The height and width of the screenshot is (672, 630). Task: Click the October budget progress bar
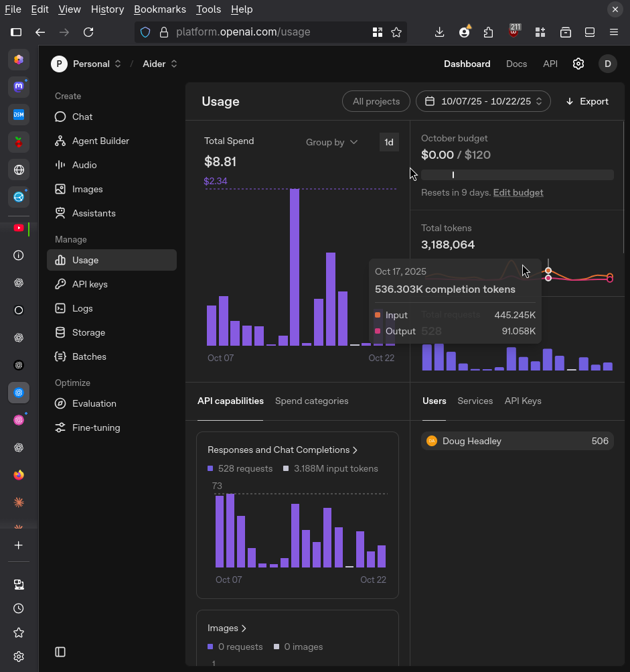[517, 175]
